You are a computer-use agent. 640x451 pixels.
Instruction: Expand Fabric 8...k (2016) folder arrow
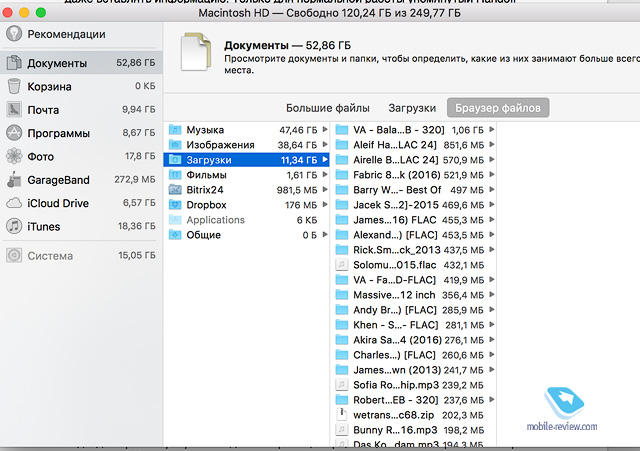492,174
